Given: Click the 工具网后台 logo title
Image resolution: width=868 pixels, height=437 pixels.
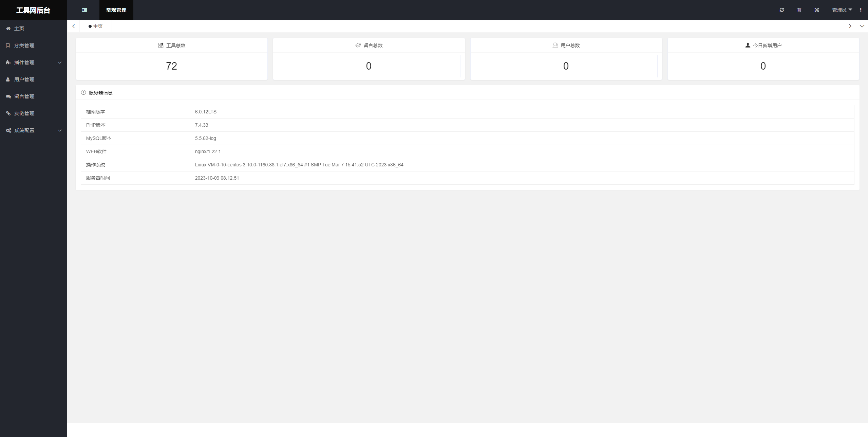Looking at the screenshot, I should click(x=33, y=10).
